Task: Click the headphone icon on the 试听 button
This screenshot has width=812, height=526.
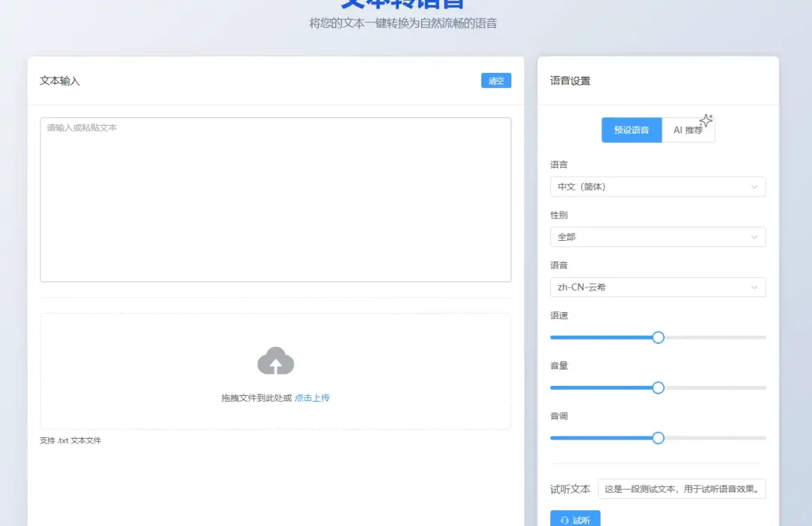Action: (x=566, y=519)
